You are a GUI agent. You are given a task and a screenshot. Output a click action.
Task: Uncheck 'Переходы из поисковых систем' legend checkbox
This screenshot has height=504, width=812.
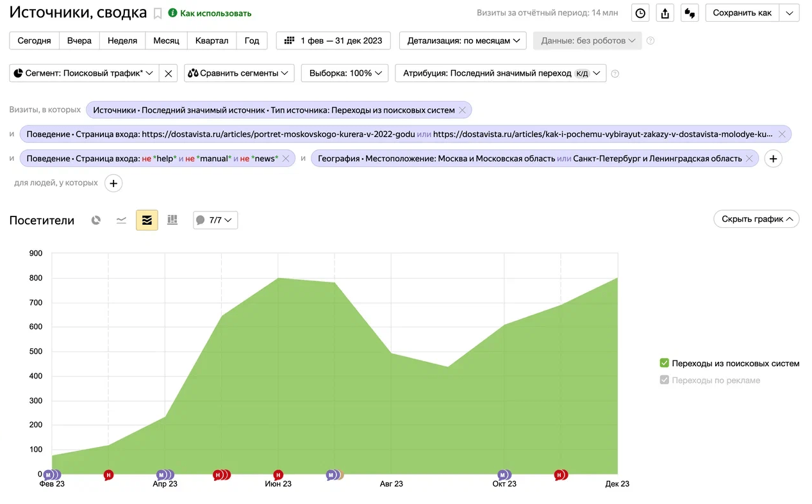tap(664, 363)
